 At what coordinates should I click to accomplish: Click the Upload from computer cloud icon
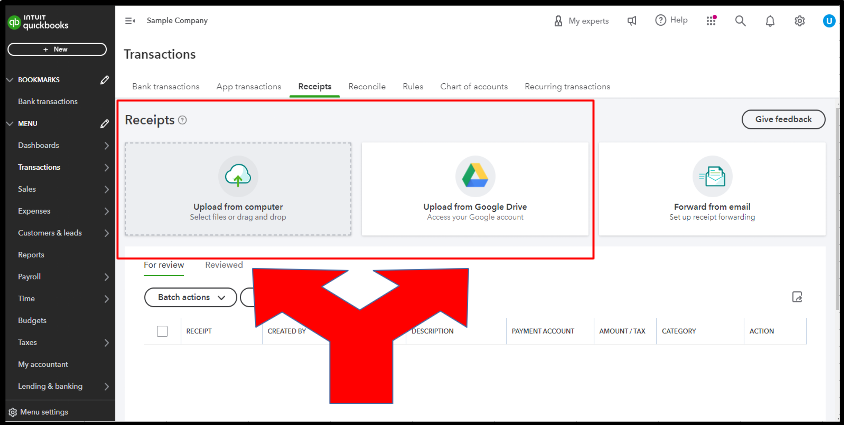[x=238, y=176]
